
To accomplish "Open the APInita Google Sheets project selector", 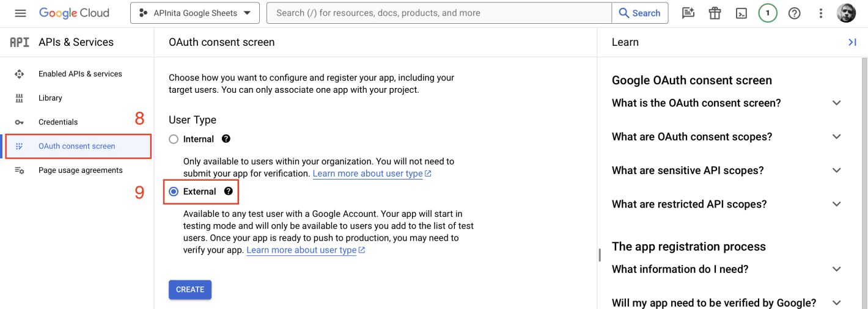I will click(194, 13).
